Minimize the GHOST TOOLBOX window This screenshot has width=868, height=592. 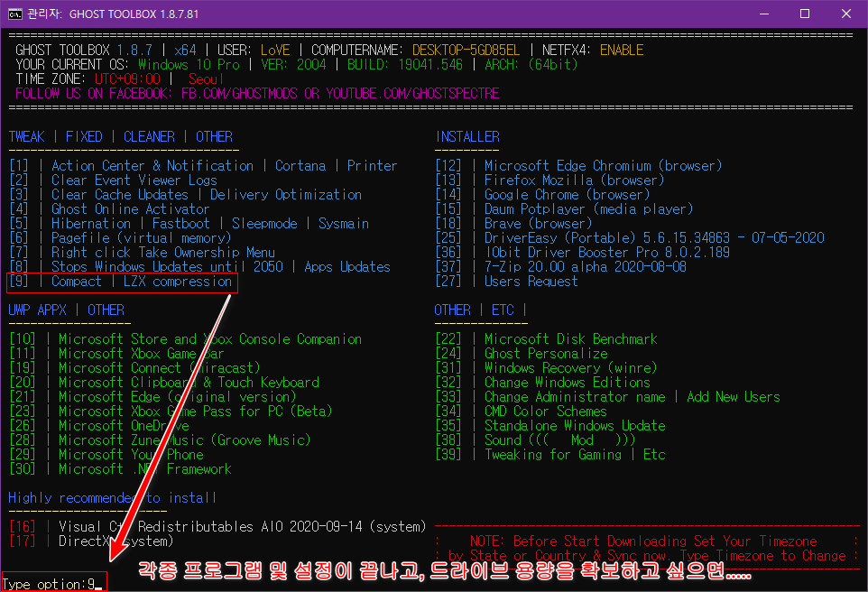tap(764, 14)
